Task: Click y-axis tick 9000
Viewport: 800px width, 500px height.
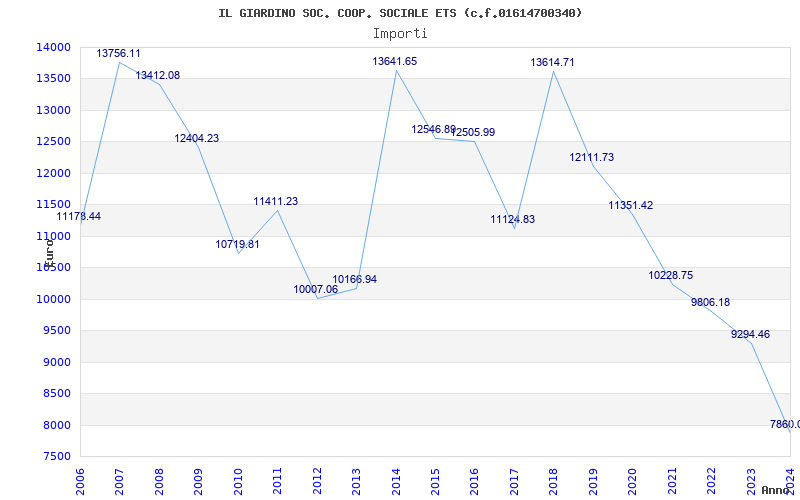Action: [x=57, y=363]
